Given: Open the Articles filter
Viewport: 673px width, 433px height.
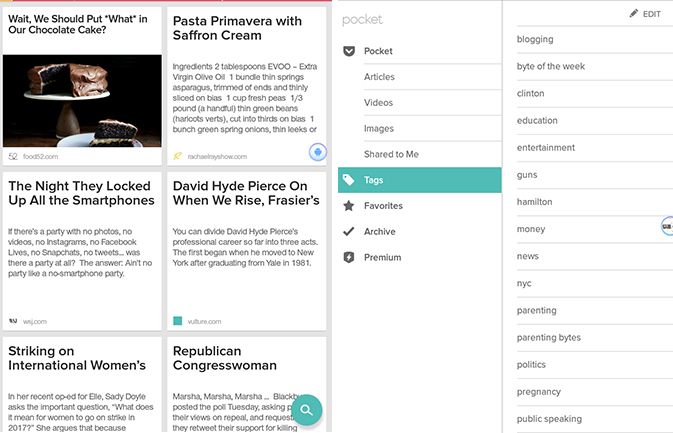Looking at the screenshot, I should tap(379, 77).
